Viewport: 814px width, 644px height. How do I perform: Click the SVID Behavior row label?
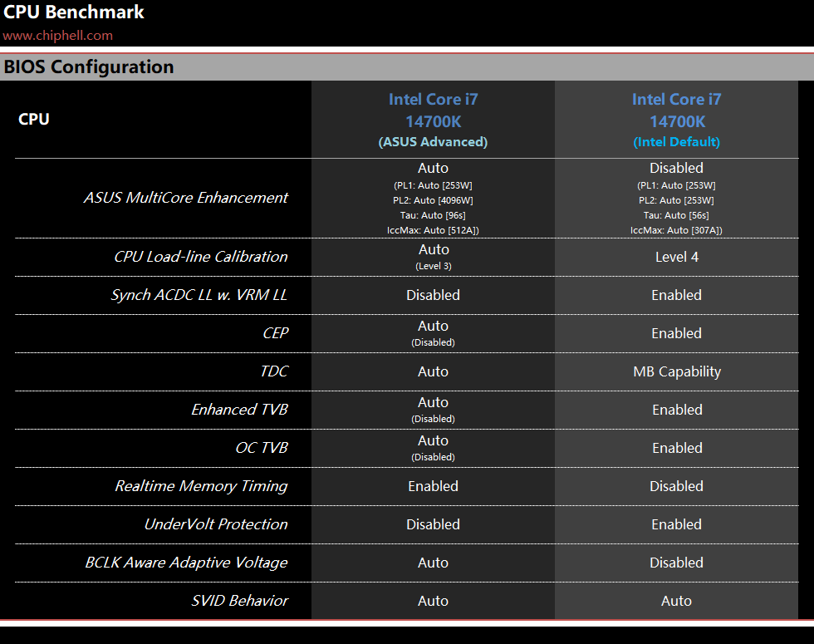click(x=239, y=601)
